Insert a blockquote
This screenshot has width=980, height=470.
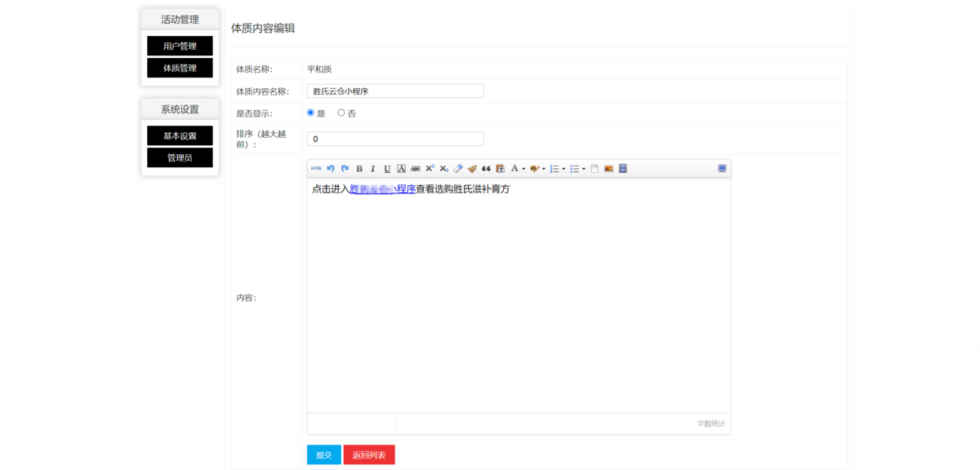(x=486, y=168)
